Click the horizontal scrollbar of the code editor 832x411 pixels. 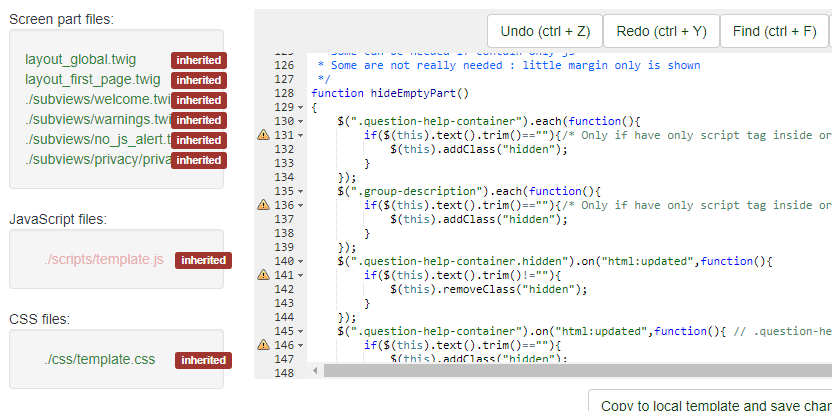click(570, 371)
